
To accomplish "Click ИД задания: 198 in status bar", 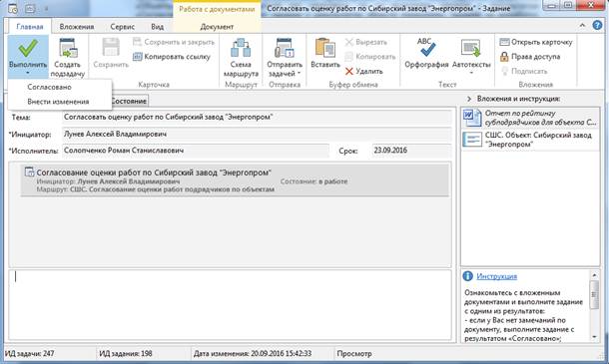I will tap(126, 354).
